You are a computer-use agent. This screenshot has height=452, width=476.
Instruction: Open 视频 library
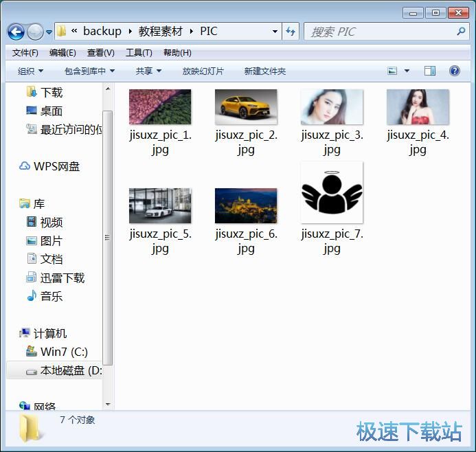pos(45,222)
